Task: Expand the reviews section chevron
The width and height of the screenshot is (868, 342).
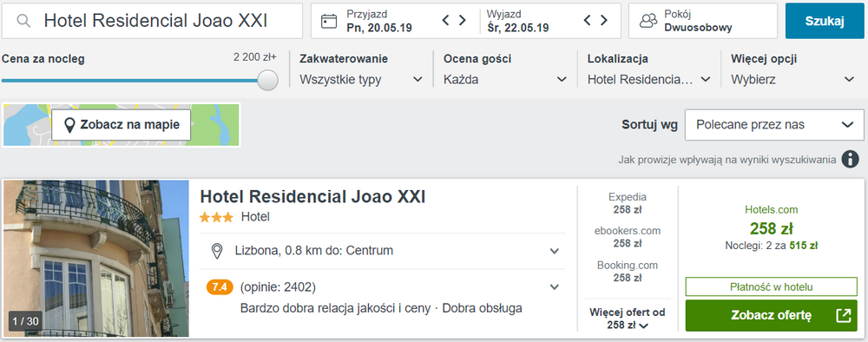Action: click(x=554, y=287)
